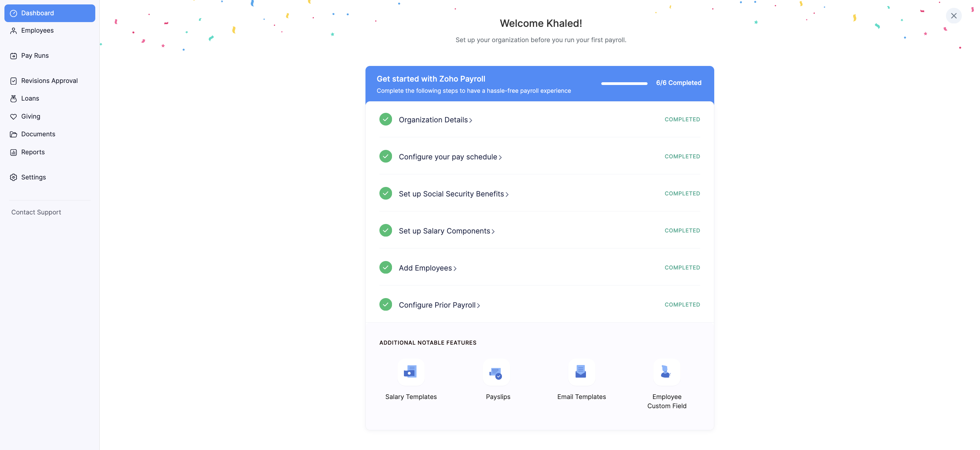Expand Configure your pay schedule chevron

point(500,157)
